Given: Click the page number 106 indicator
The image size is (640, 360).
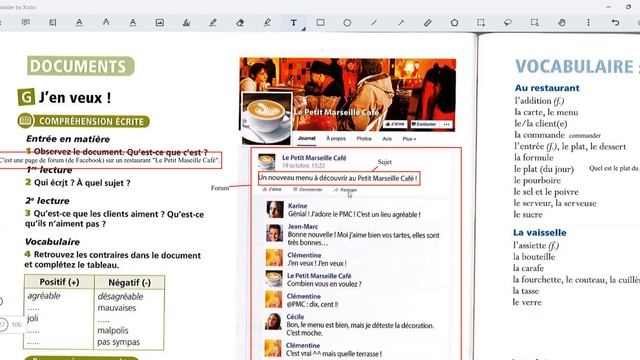Looking at the screenshot, I should tap(16, 324).
